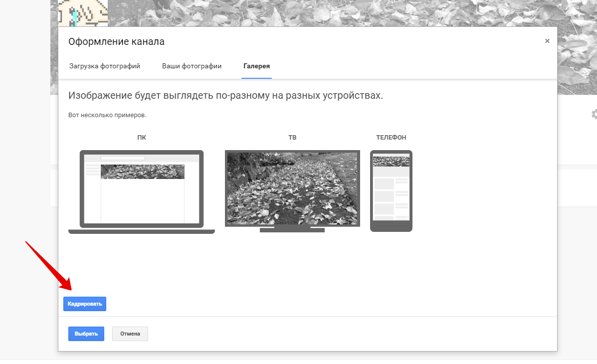
Task: Click the ТВ screen preview image
Action: 292,189
